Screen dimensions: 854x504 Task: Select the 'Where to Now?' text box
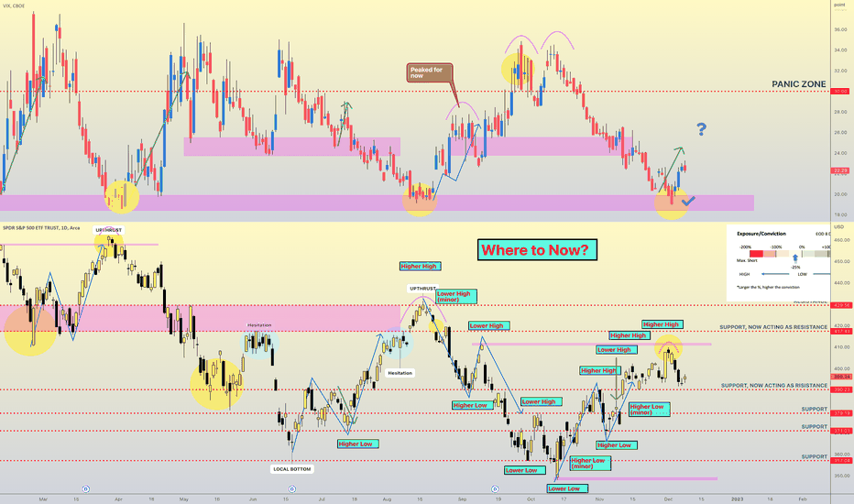tap(537, 249)
